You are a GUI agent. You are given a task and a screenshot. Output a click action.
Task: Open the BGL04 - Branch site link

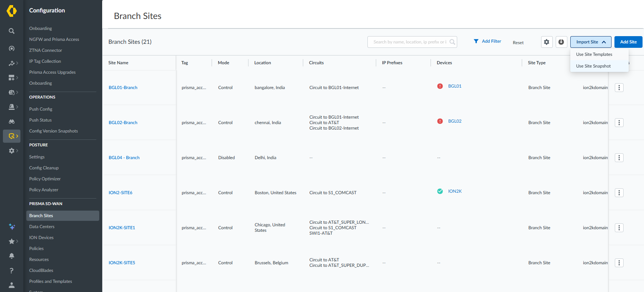[124, 158]
